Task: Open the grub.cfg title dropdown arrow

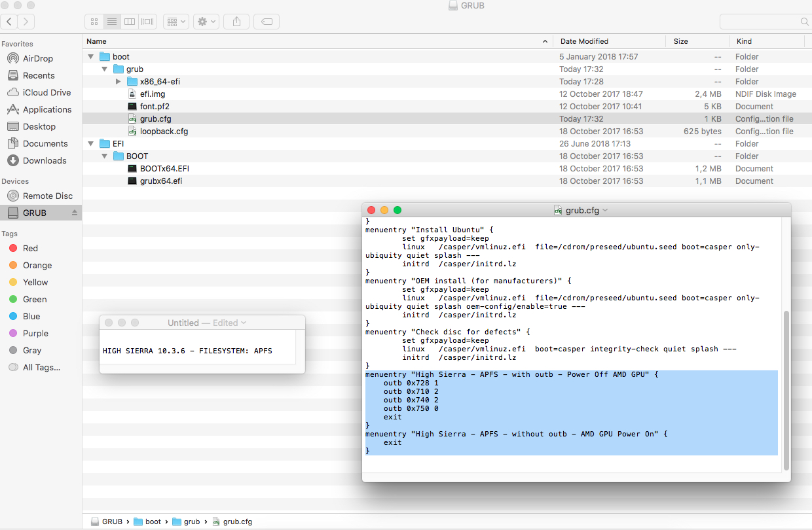Action: pos(604,211)
